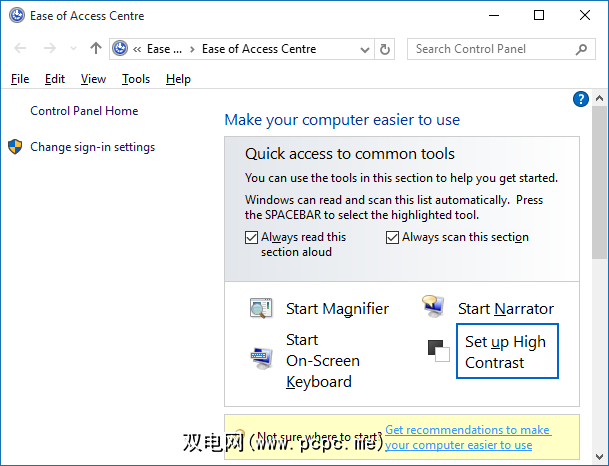Click the scrollbar down arrow
The height and width of the screenshot is (466, 609).
[599, 457]
